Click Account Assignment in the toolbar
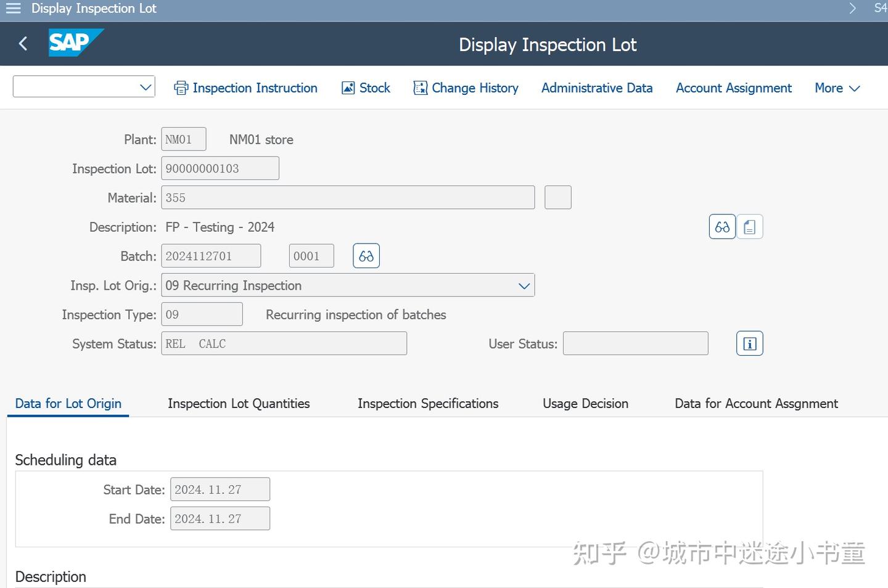This screenshot has height=588, width=888. 733,88
